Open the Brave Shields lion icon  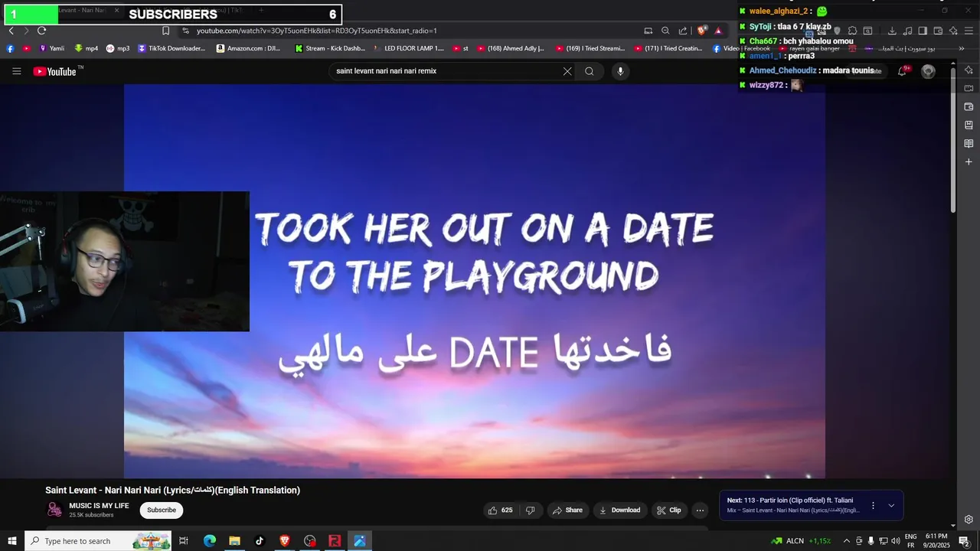(x=701, y=31)
